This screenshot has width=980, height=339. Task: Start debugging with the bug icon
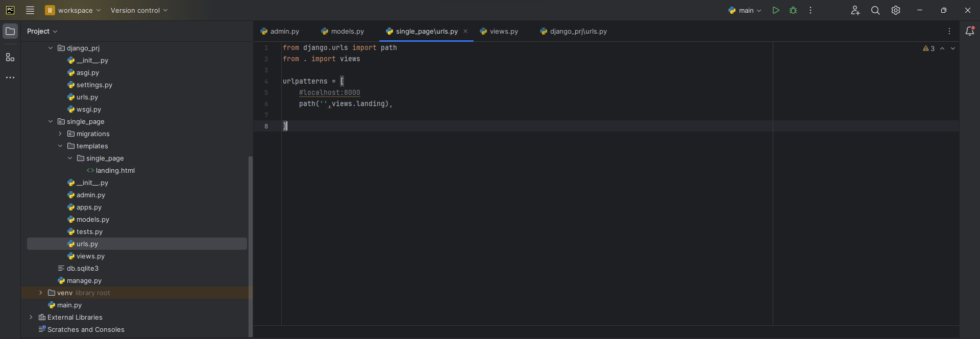793,10
